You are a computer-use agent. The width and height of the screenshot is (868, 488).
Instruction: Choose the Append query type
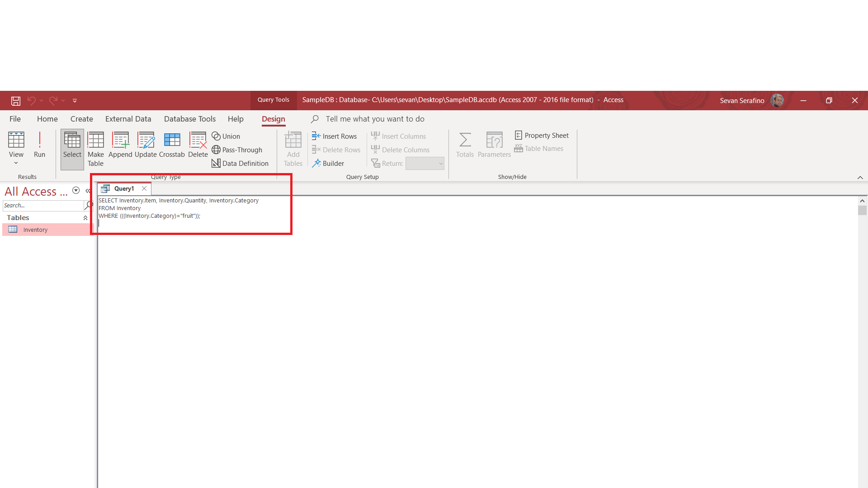120,145
